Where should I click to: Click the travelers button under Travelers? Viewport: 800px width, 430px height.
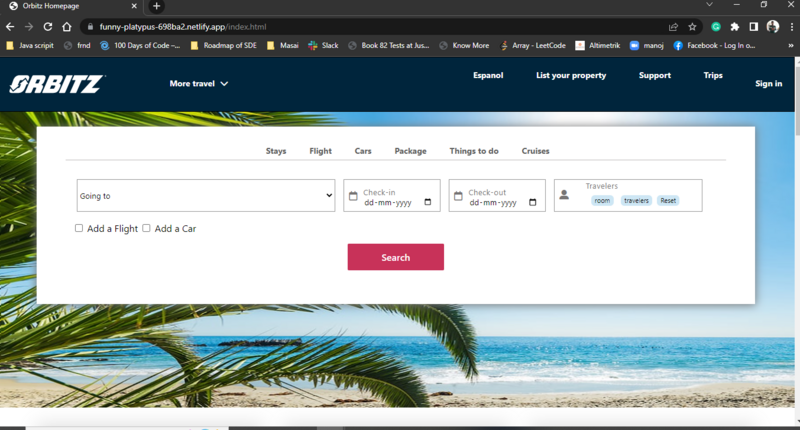(636, 200)
